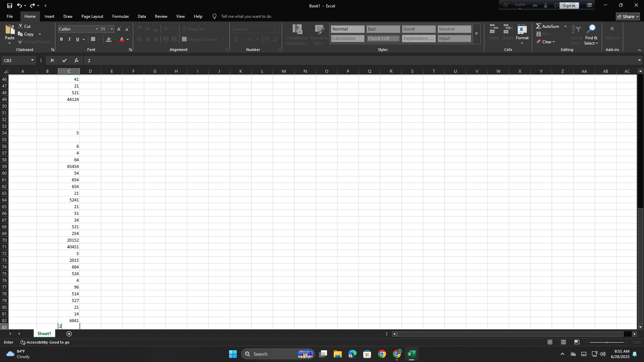This screenshot has height=362, width=644.
Task: Apply the Neutral cell style
Action: click(x=454, y=29)
